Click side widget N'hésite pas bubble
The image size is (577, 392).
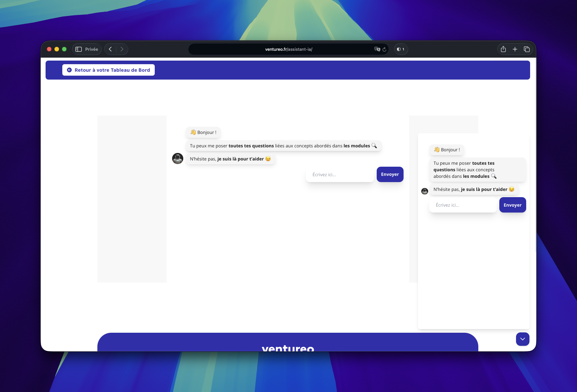pyautogui.click(x=474, y=189)
